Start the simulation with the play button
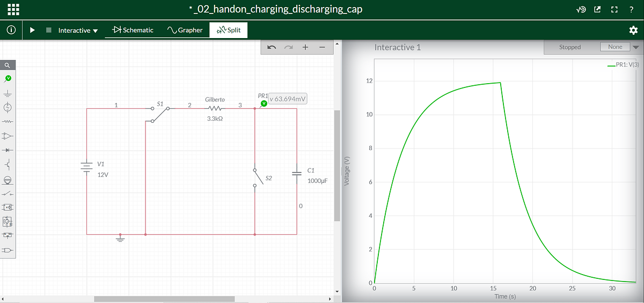The height and width of the screenshot is (303, 644). tap(32, 31)
